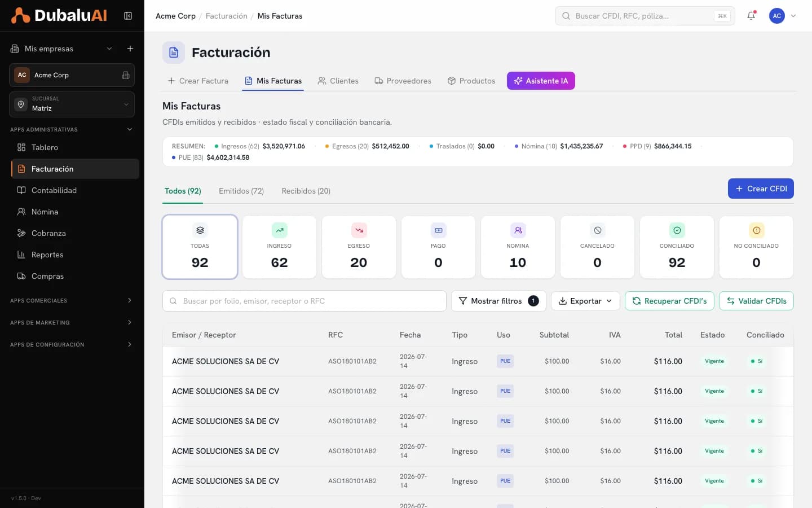Open Compras in the sidebar
812x508 pixels.
point(74,276)
